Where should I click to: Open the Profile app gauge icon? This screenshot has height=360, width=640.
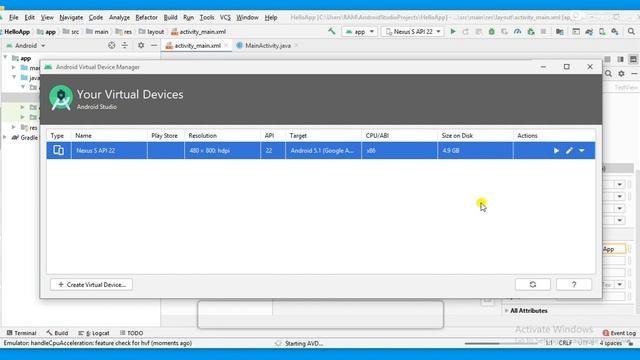[518, 31]
